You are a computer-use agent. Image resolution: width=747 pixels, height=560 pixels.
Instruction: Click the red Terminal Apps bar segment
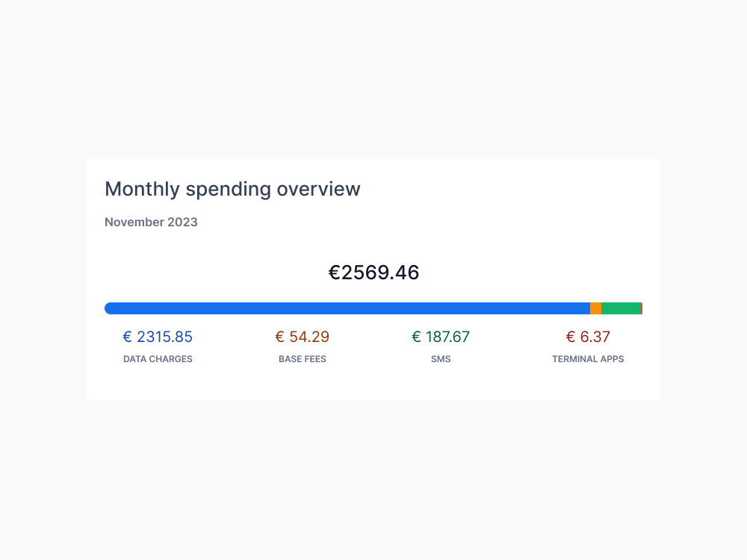click(641, 308)
